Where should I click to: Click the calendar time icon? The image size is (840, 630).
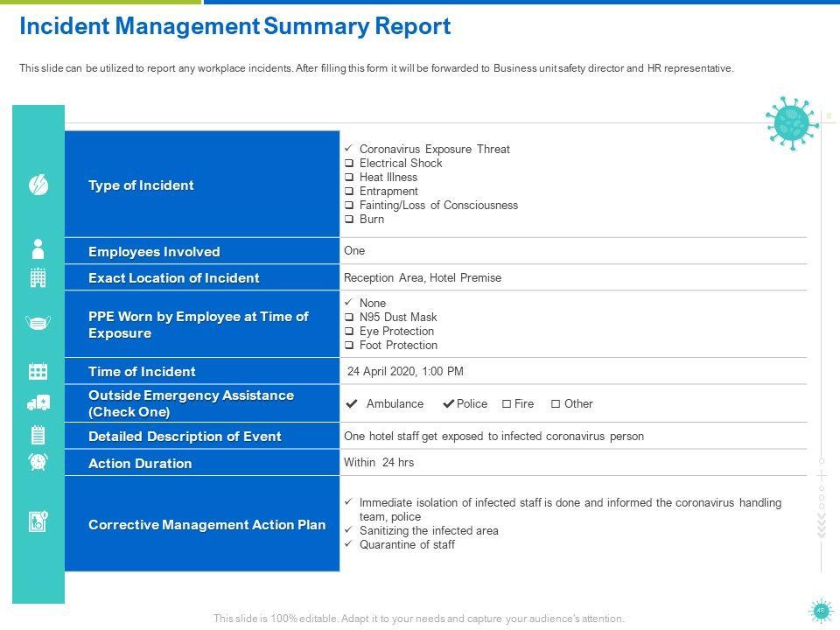38,371
